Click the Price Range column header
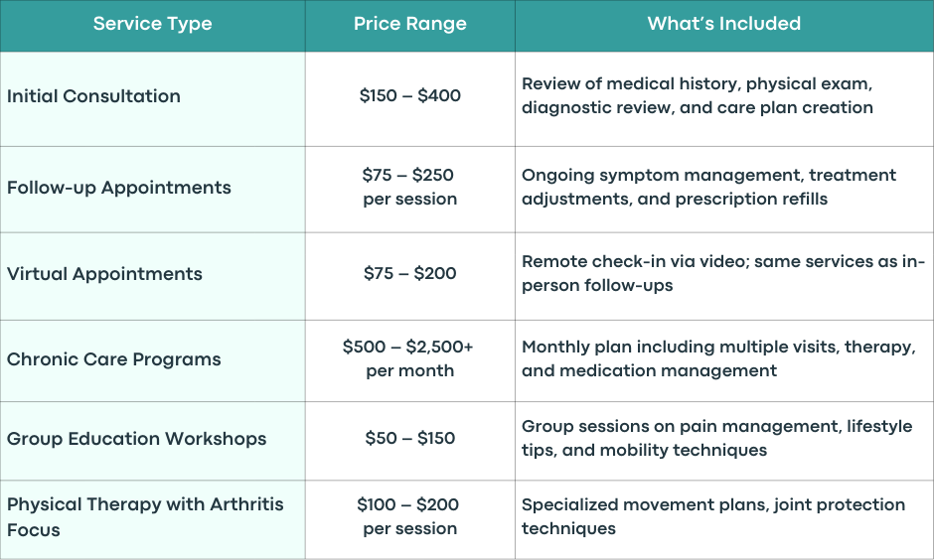 (409, 24)
